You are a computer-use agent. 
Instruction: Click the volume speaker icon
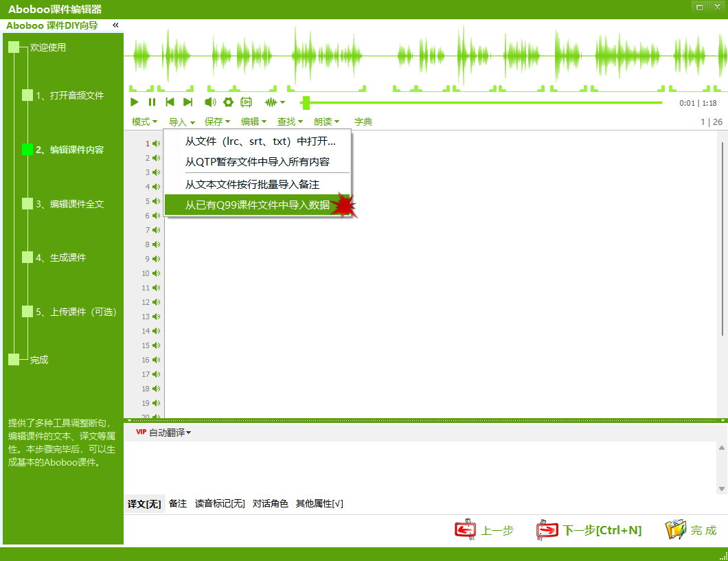click(210, 102)
